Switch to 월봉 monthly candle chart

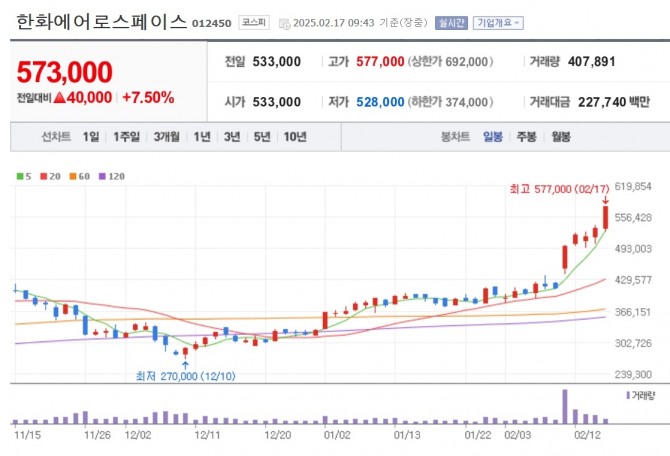560,136
